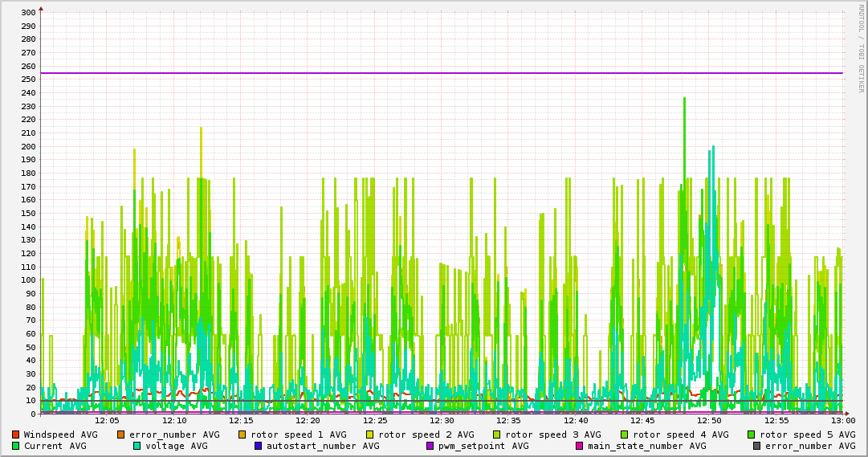
Task: Click the 100 value on the y-axis
Action: point(27,280)
